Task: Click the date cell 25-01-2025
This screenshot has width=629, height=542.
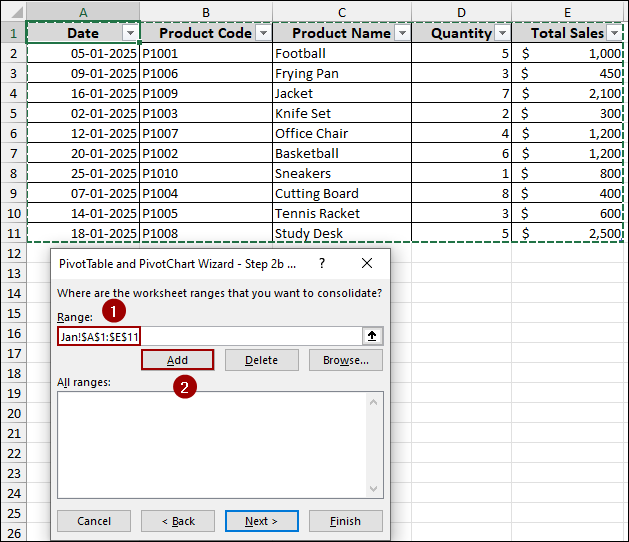Action: click(83, 173)
